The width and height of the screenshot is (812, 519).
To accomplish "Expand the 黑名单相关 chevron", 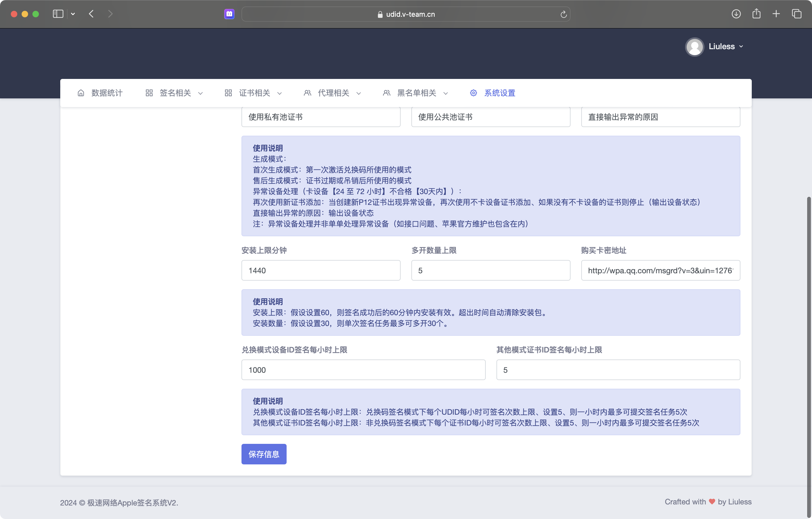I will coord(445,94).
